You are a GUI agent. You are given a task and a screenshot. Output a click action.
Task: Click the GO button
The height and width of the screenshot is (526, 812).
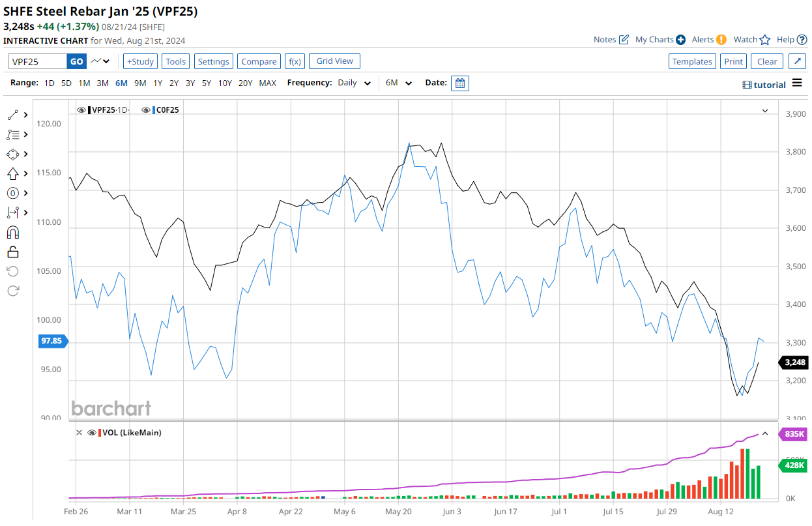76,61
